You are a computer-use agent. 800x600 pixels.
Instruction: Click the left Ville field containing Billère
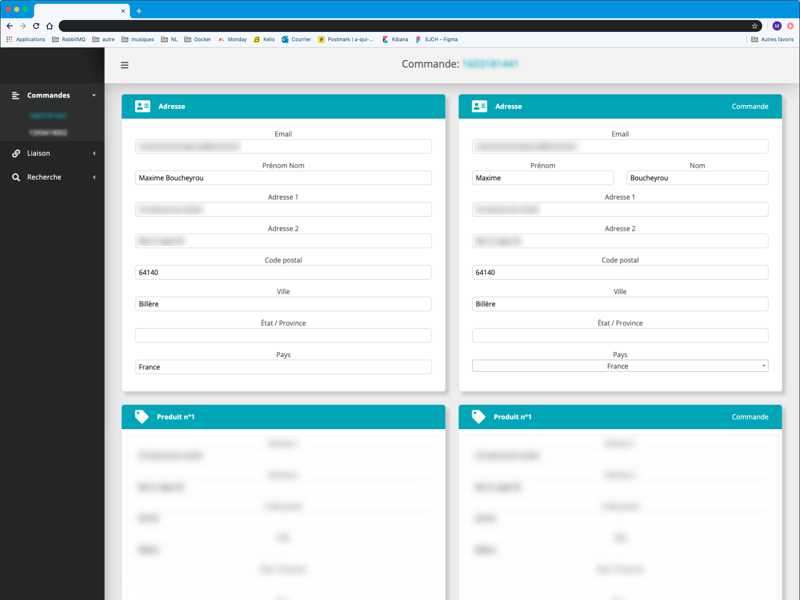coord(283,304)
